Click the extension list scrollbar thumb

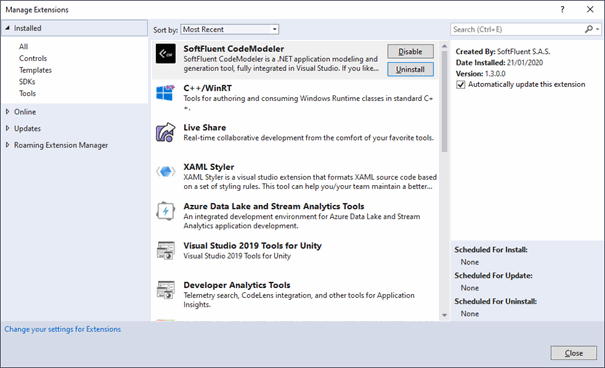coord(444,101)
